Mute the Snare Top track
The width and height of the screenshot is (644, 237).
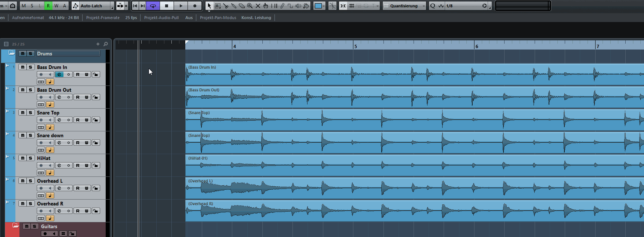[23, 113]
